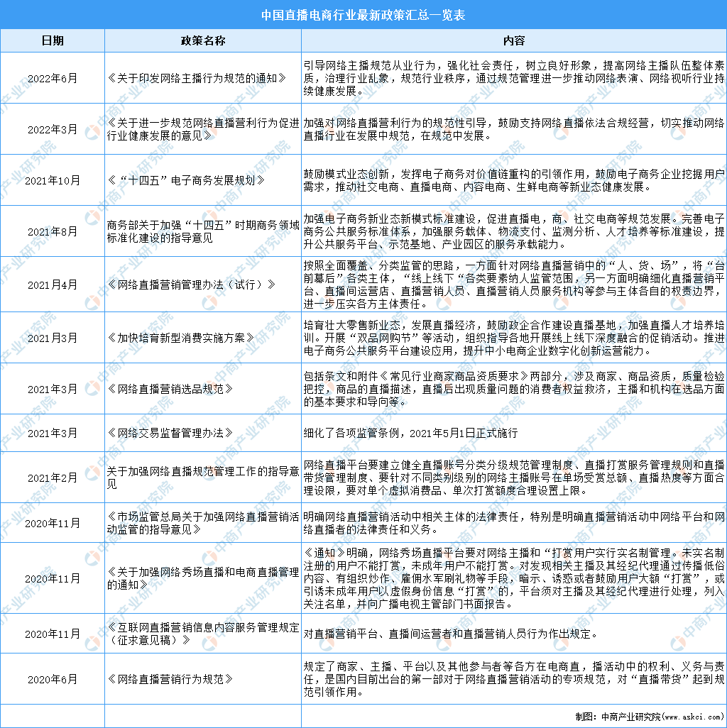Image resolution: width=727 pixels, height=728 pixels.
Task: Click content text starting "按照全面覆盖、分类监管的思路"
Action: click(514, 285)
